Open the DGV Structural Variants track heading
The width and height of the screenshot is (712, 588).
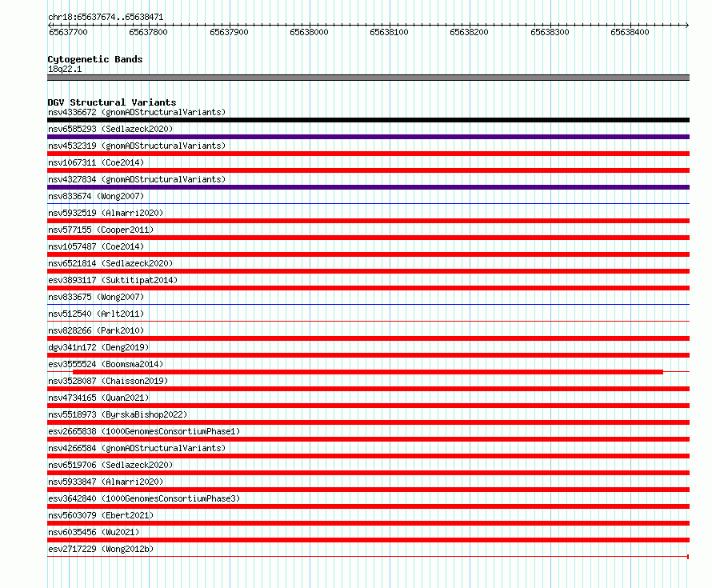(x=112, y=102)
